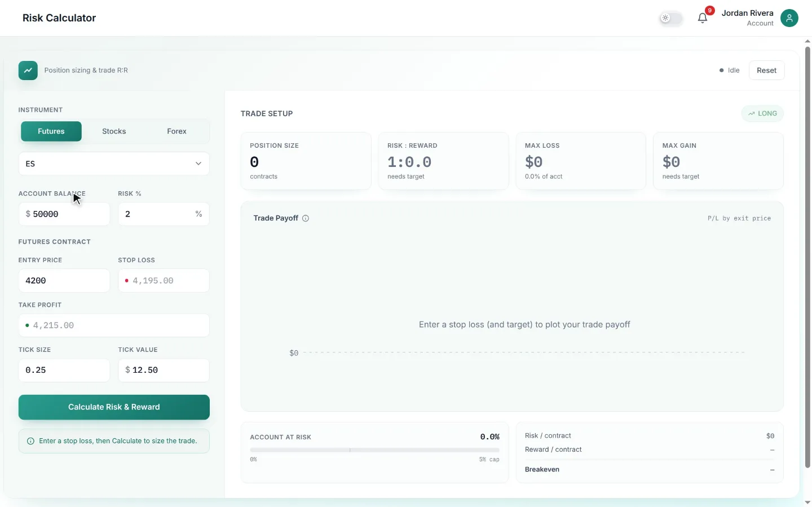
Task: Click the Entry Price field
Action: [64, 281]
